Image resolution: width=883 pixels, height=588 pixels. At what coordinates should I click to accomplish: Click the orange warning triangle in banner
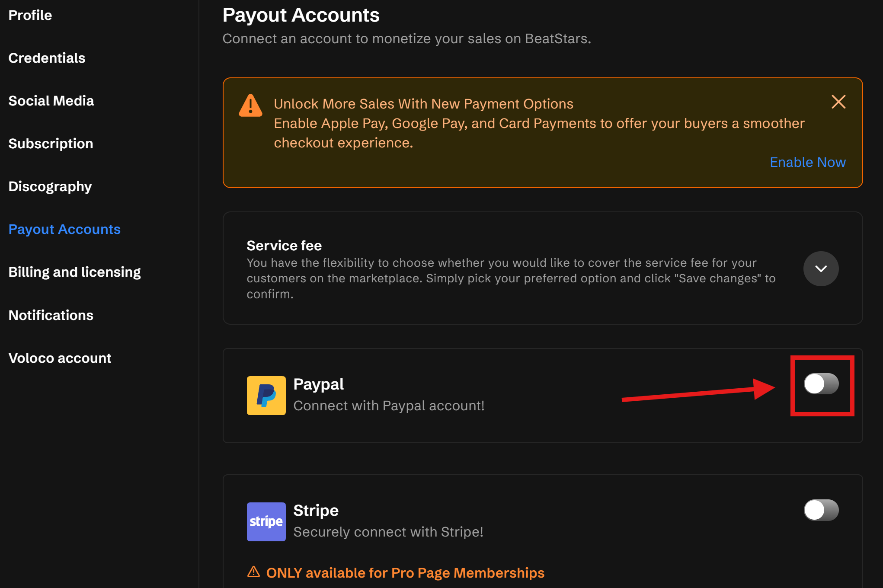(x=250, y=105)
